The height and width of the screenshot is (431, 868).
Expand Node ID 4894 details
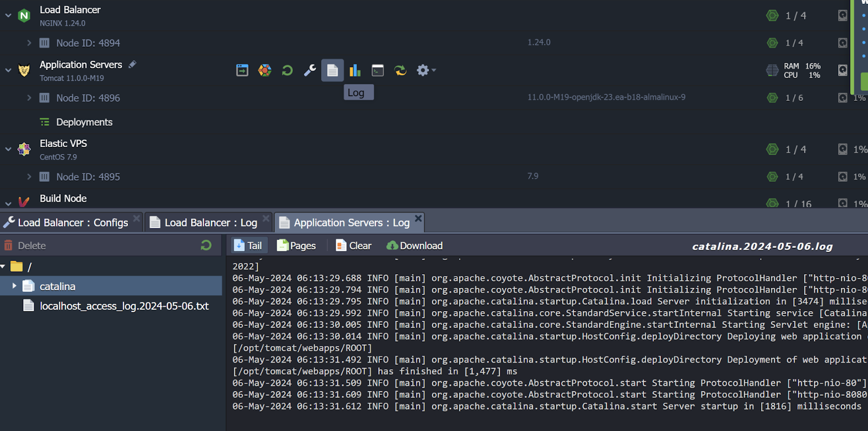(x=29, y=43)
